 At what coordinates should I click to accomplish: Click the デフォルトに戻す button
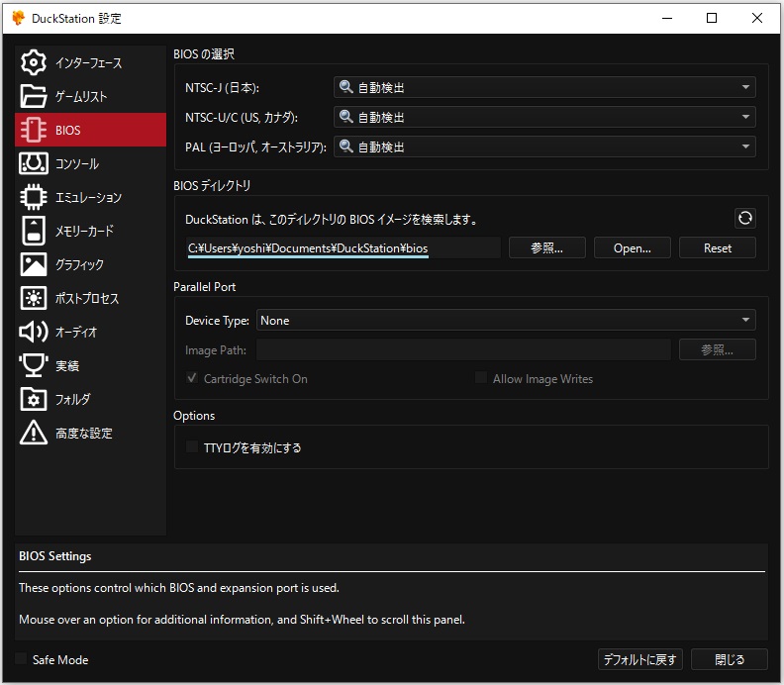[x=640, y=659]
